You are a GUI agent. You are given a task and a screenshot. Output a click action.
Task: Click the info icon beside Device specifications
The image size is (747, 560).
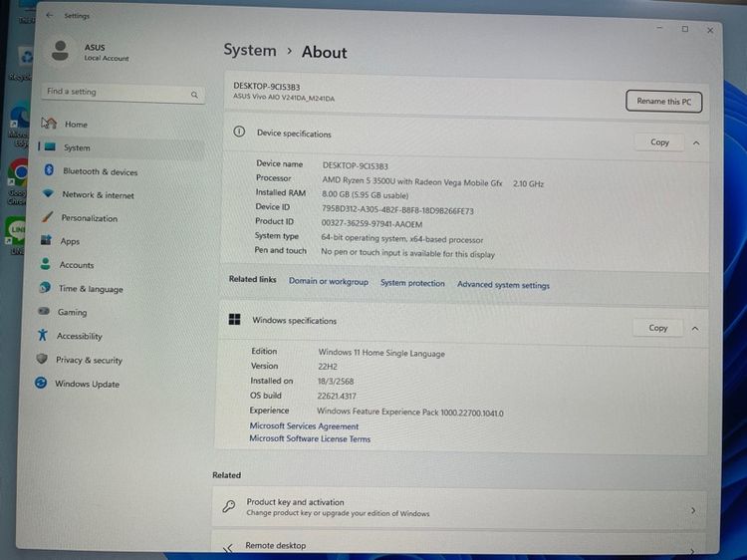(x=239, y=132)
